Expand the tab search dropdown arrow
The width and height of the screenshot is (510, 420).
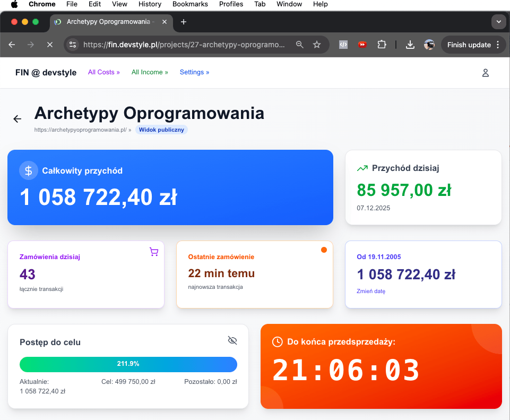pyautogui.click(x=498, y=22)
